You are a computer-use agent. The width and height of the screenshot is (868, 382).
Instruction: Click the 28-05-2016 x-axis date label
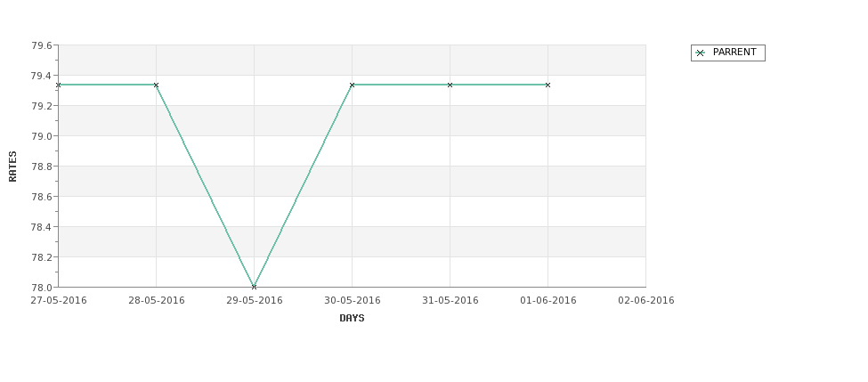click(x=156, y=301)
